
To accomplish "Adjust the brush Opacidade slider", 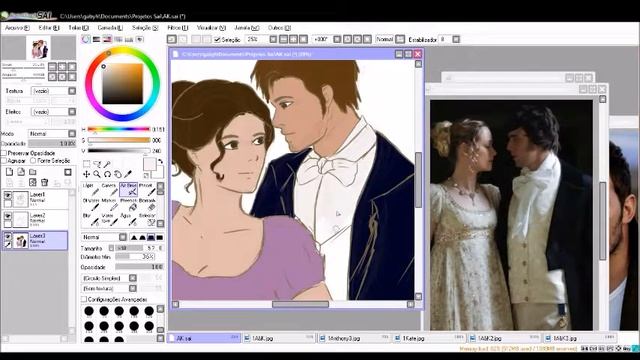I will coord(139,267).
